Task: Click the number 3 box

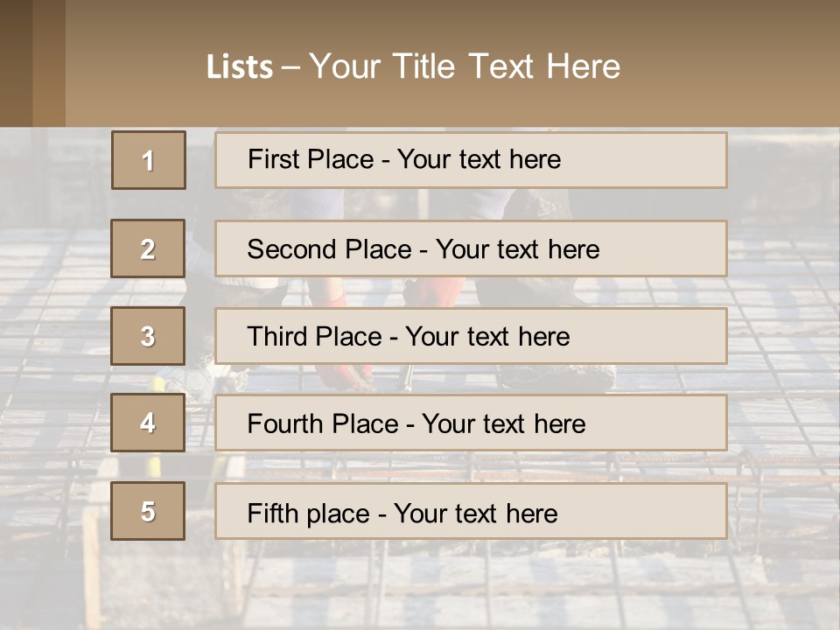Action: click(x=148, y=336)
